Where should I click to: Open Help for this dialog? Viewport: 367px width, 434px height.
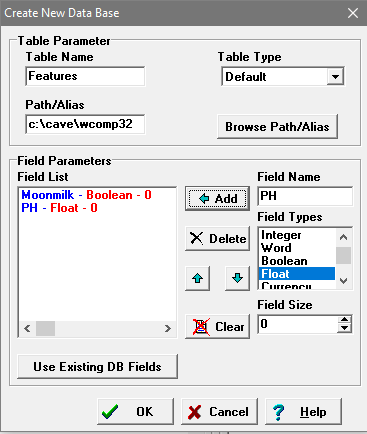(303, 412)
